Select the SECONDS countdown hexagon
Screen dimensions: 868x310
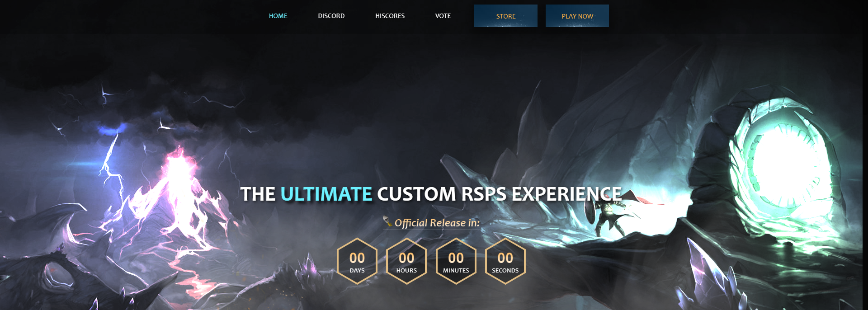coord(505,261)
